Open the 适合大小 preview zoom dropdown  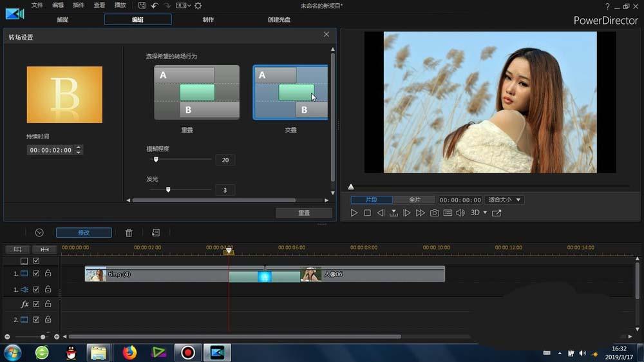[x=504, y=200]
